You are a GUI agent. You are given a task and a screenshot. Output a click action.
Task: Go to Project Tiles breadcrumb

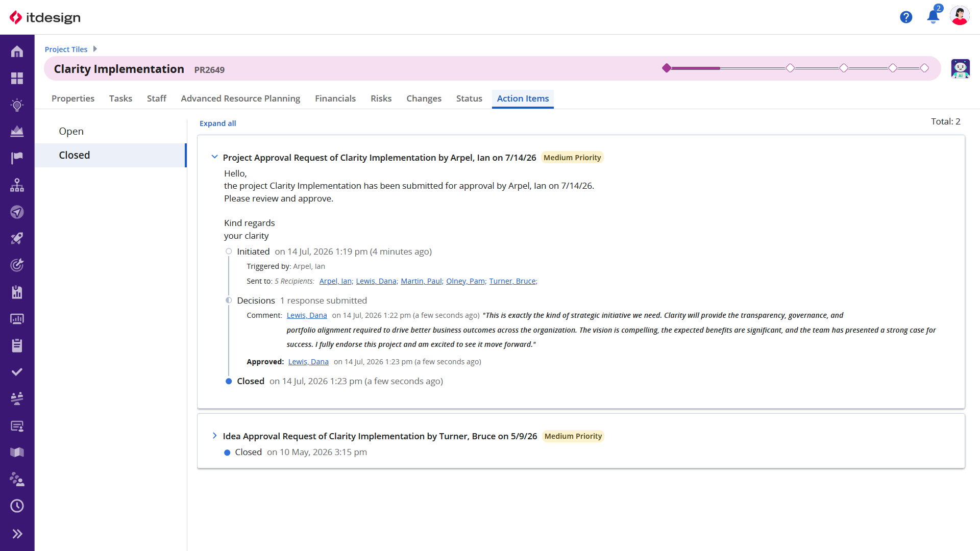pyautogui.click(x=66, y=49)
